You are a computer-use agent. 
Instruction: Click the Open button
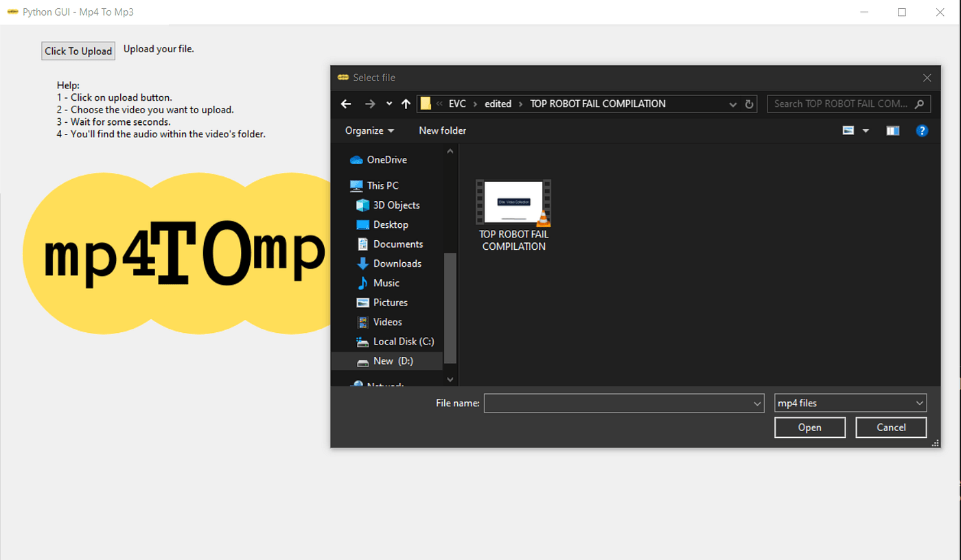(809, 427)
